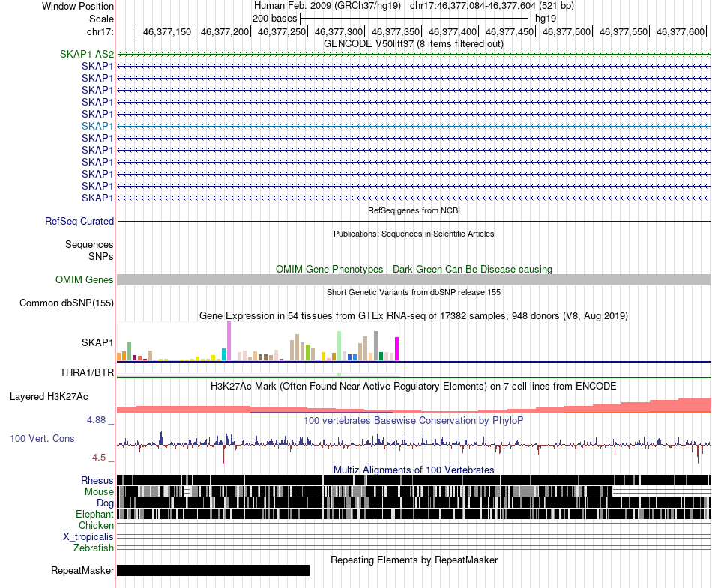The image size is (712, 588).
Task: Open the GTEx Gene Expression track title
Action: pos(414,316)
